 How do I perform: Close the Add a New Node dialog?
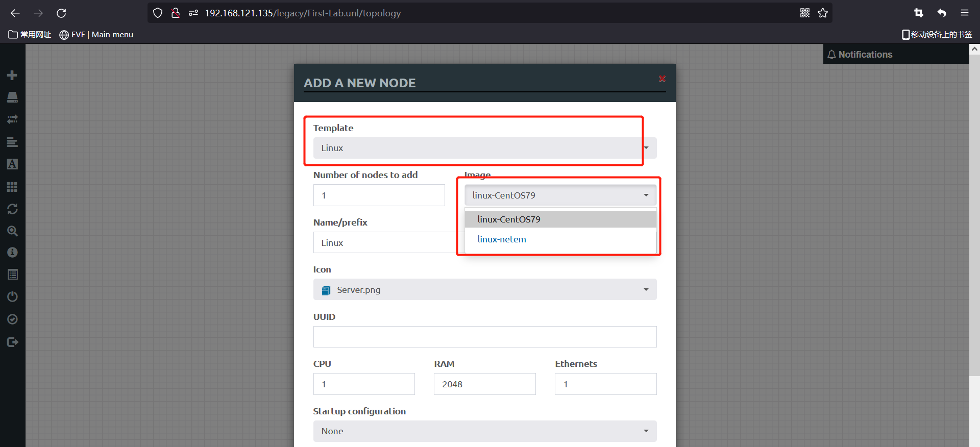[662, 79]
